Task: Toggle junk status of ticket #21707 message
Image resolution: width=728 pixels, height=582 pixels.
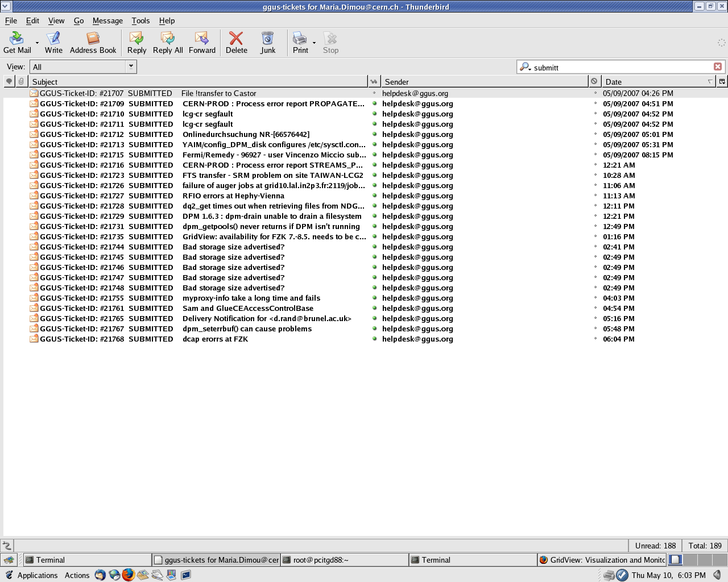Action: [595, 93]
